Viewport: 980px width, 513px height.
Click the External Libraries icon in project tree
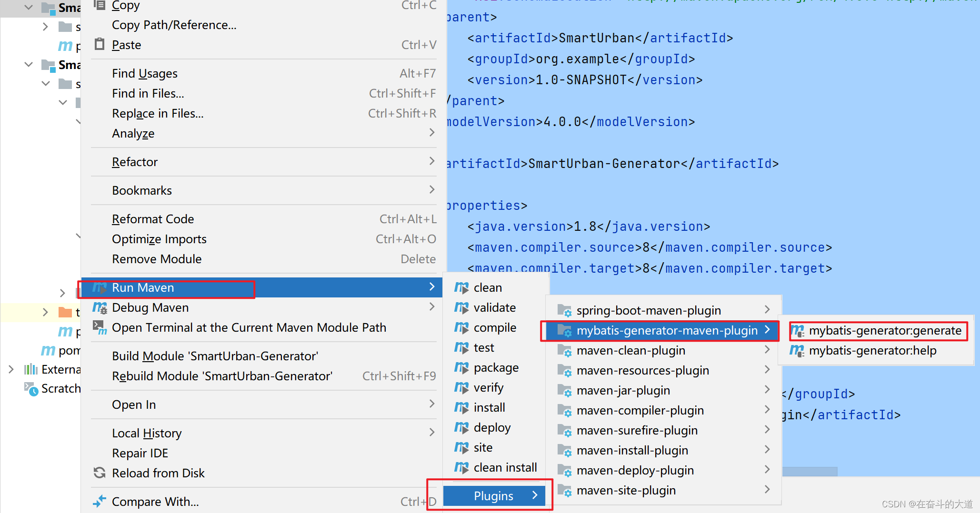click(x=30, y=369)
